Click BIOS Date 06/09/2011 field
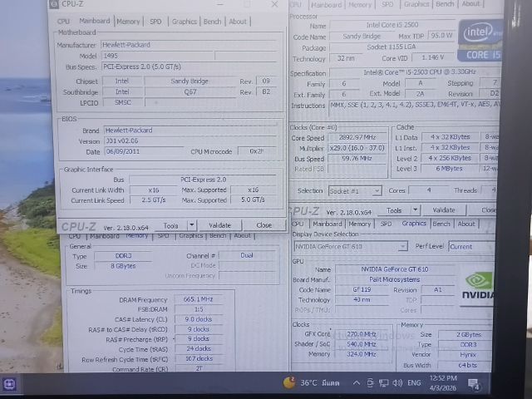This screenshot has height=399, width=532. point(143,151)
